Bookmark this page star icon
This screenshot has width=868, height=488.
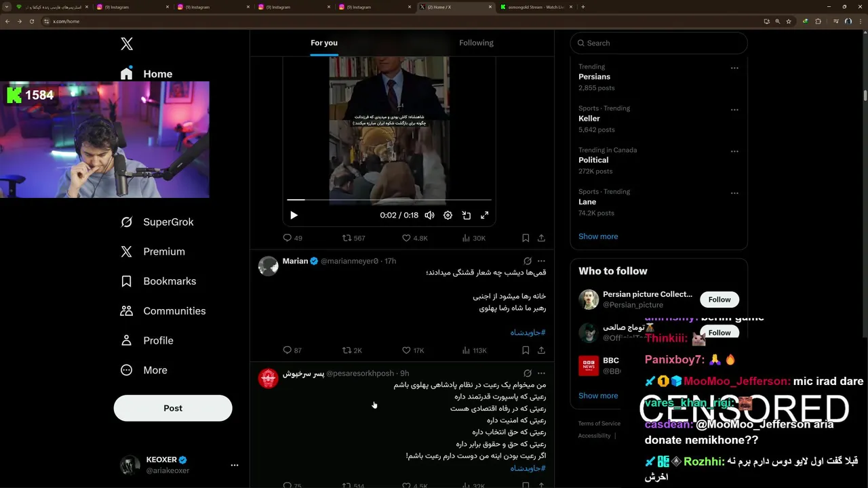point(789,21)
